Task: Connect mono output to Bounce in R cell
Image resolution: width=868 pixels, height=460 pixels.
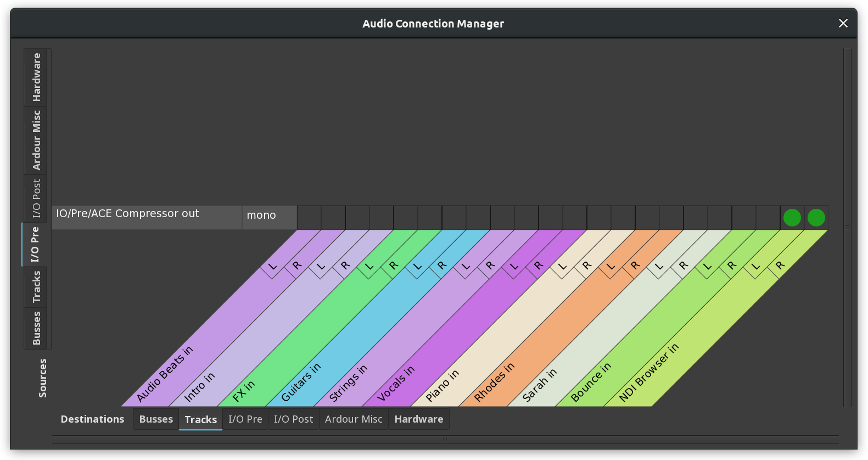Action: pyautogui.click(x=768, y=218)
